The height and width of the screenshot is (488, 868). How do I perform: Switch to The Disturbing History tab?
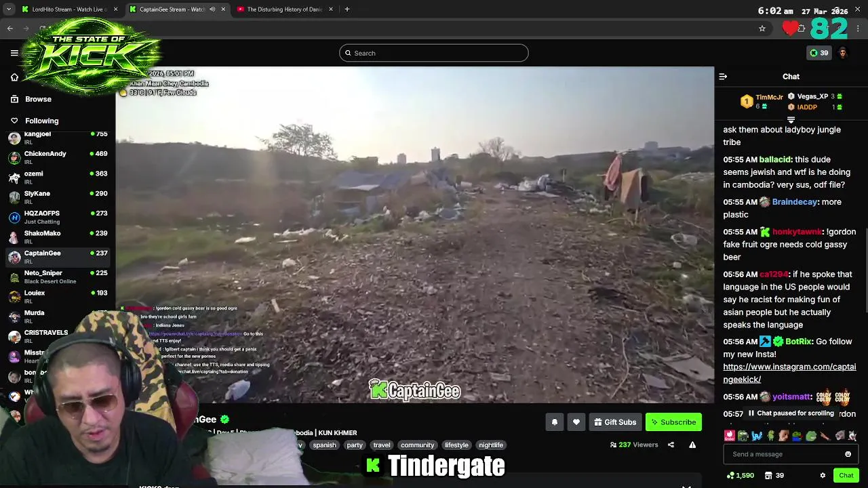tap(284, 9)
